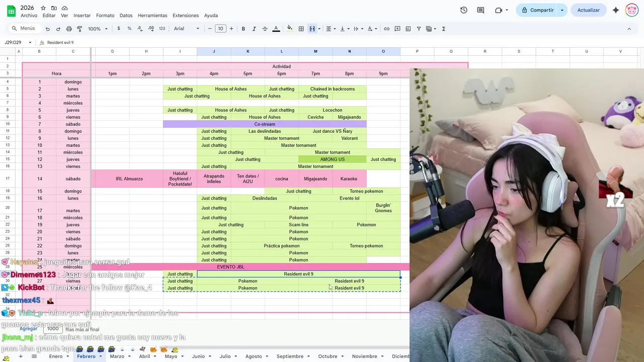Viewport: 644px width, 362px height.
Task: Create a filter
Action: pos(419,29)
